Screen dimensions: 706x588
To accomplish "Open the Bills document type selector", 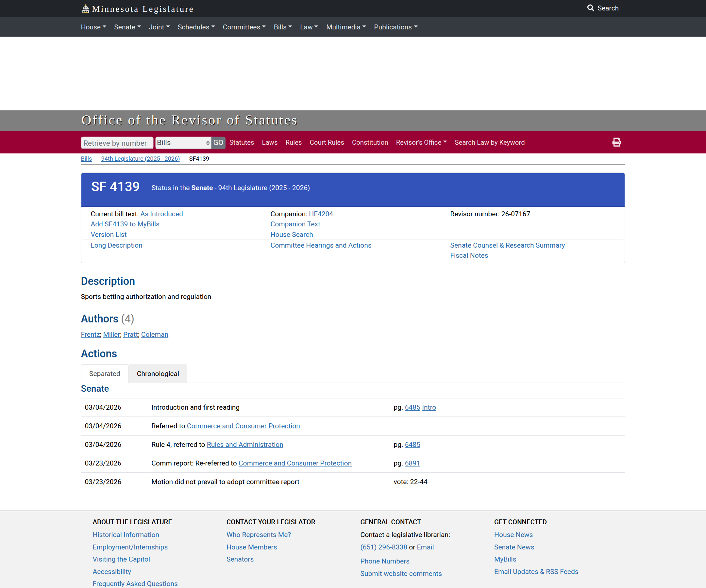I will pyautogui.click(x=183, y=142).
